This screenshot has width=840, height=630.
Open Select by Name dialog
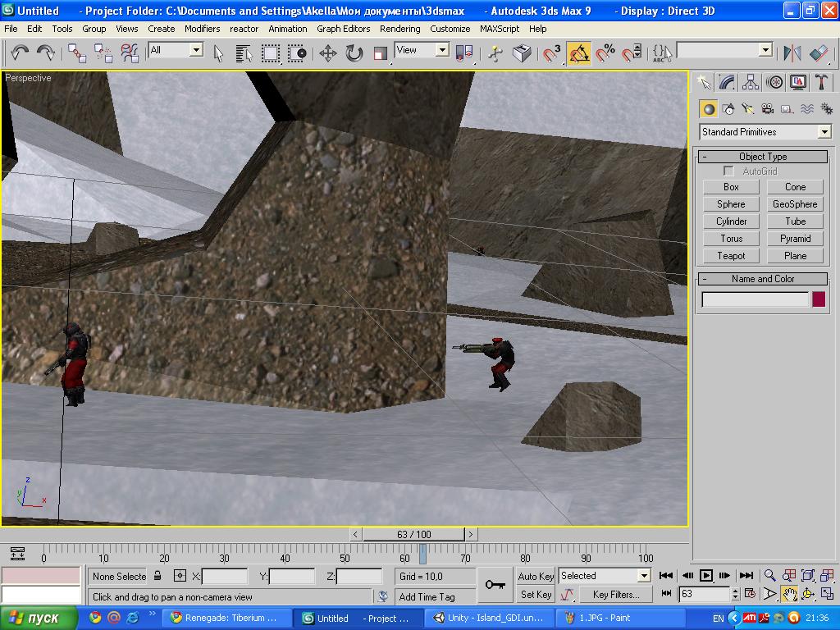(244, 53)
